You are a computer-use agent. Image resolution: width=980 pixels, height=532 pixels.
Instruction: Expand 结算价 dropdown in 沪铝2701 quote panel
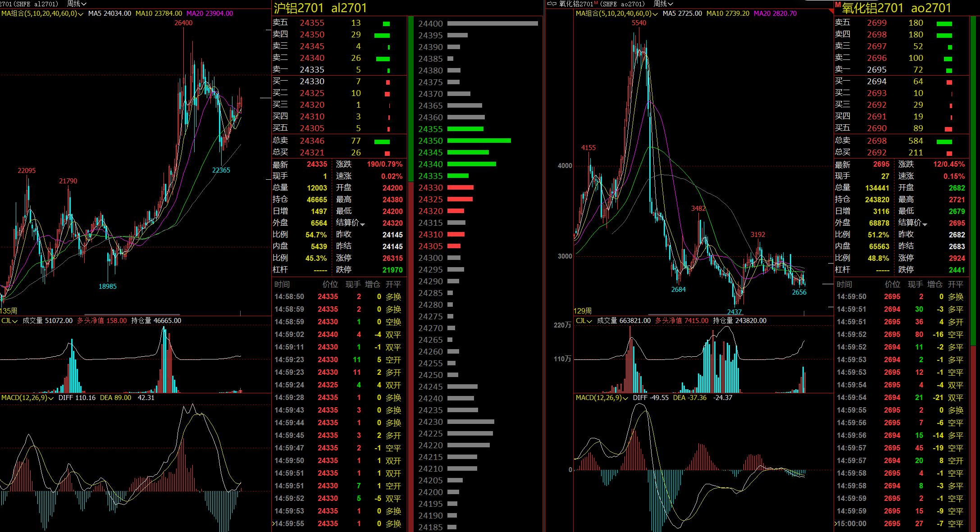[363, 224]
